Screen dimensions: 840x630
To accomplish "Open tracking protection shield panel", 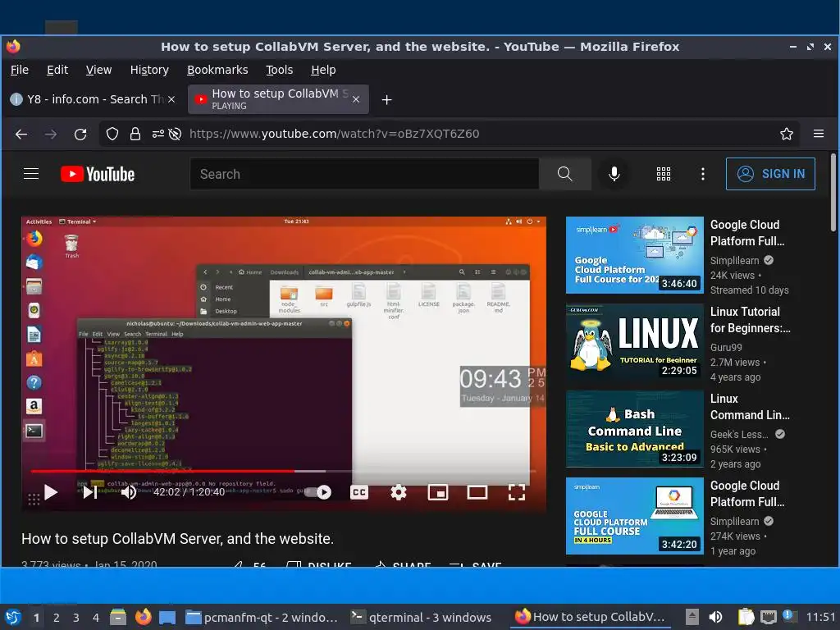I will click(x=112, y=134).
